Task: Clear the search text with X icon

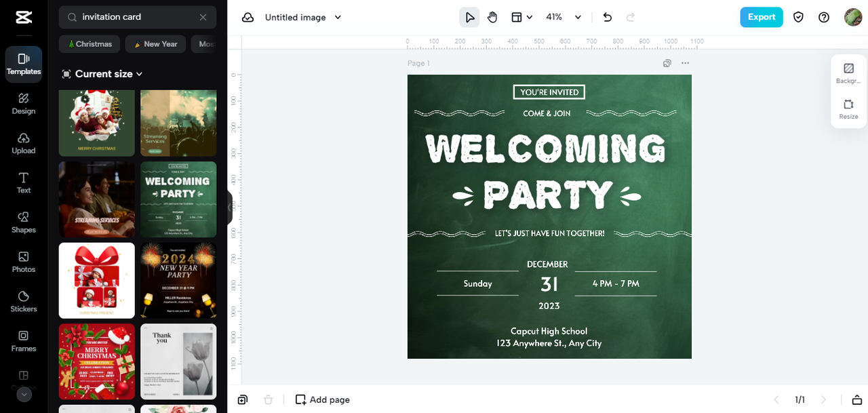Action: (x=203, y=17)
